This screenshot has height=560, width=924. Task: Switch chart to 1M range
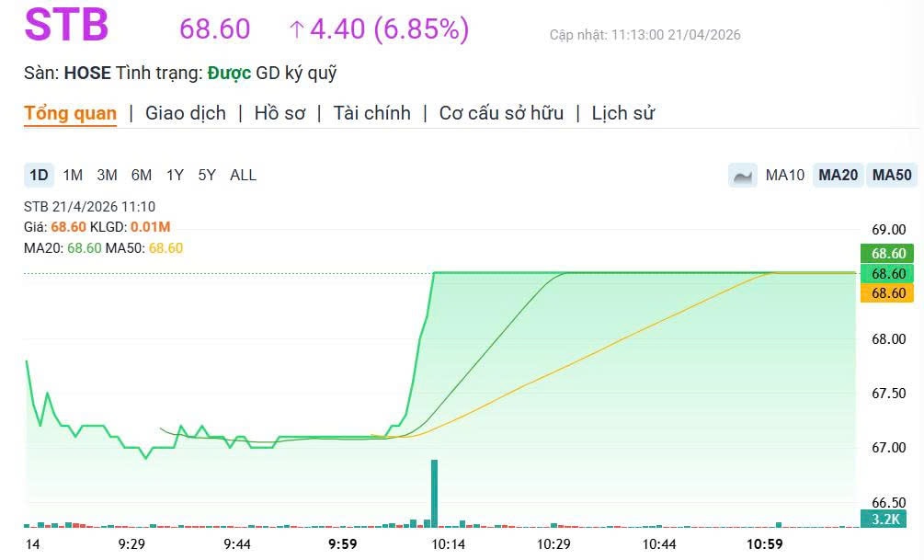tap(73, 175)
